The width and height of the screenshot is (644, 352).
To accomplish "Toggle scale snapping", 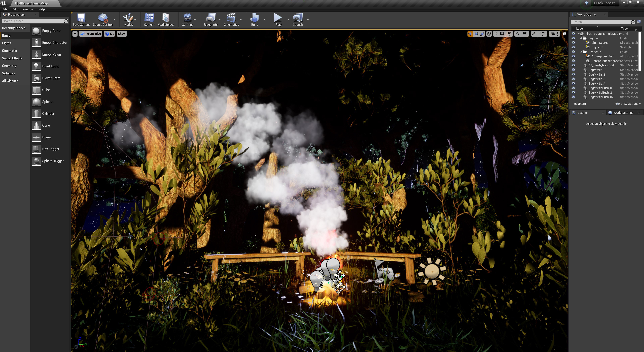I will click(x=534, y=34).
